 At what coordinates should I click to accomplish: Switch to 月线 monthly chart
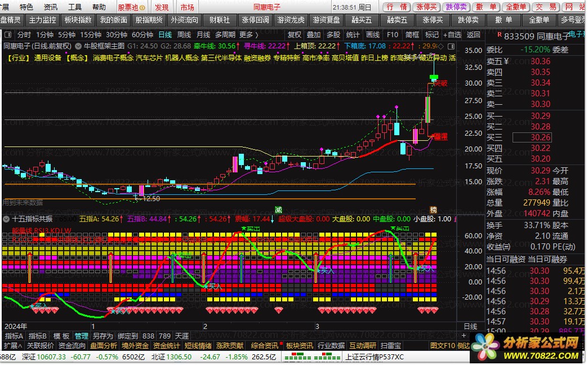click(203, 35)
